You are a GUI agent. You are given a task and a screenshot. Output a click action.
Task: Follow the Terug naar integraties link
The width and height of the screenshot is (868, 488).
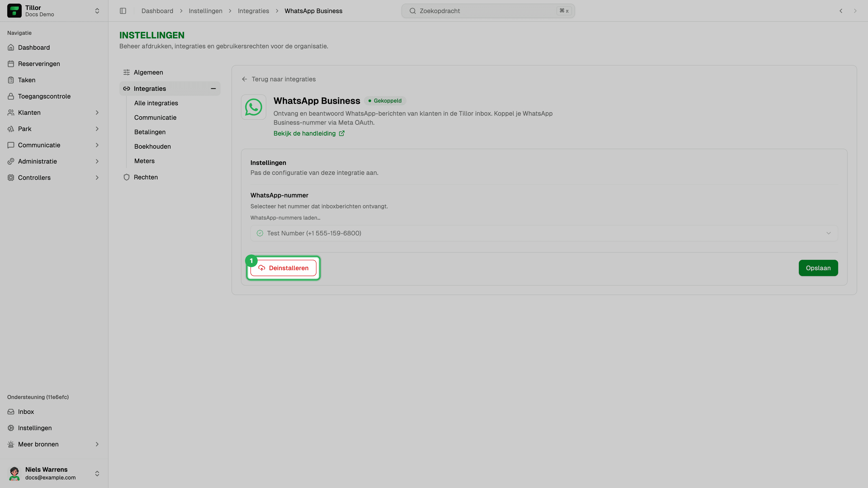279,79
